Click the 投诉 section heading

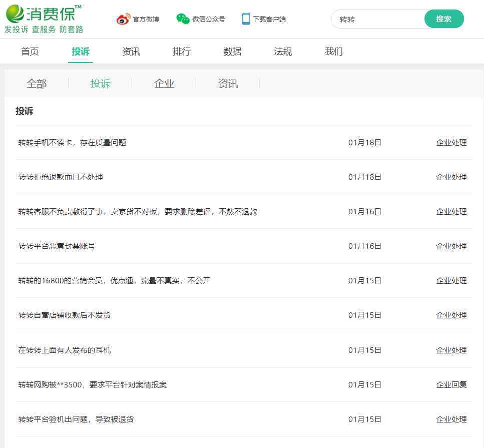25,111
